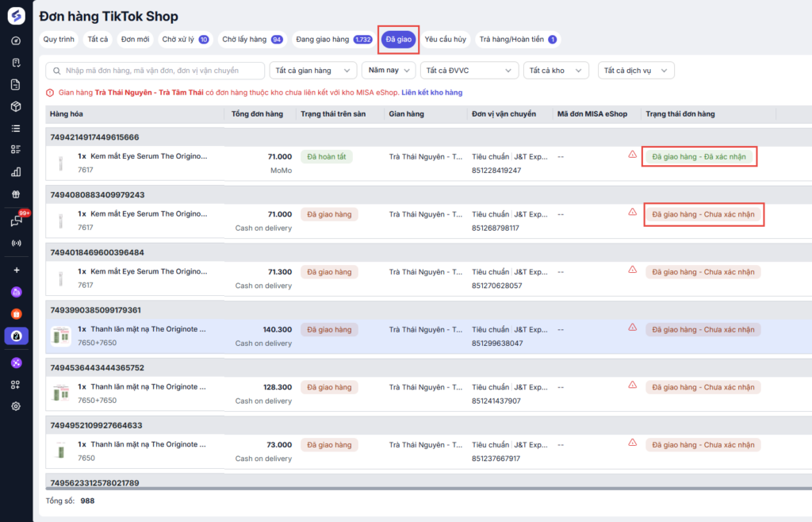Click Đã giao hàng - Đã xác nhận status
812x522 pixels.
click(699, 157)
